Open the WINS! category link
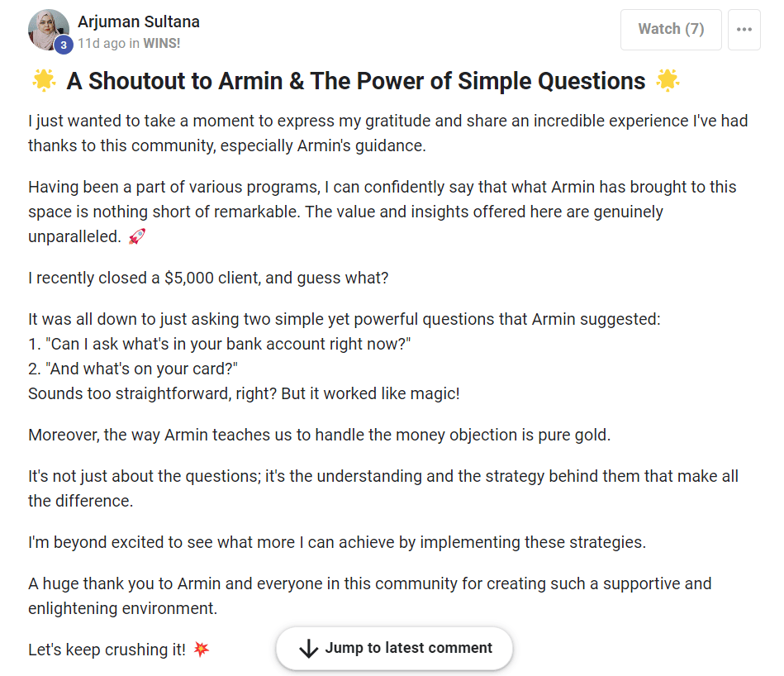This screenshot has height=676, width=784. (x=161, y=44)
